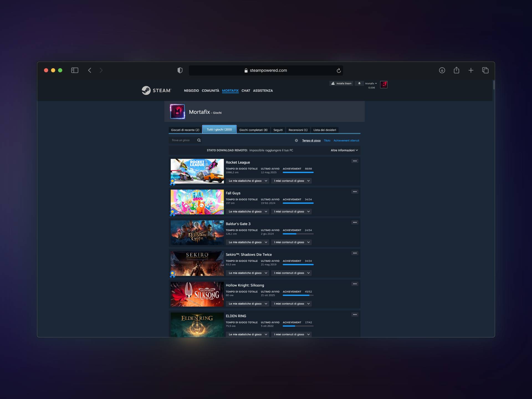This screenshot has height=399, width=532.
Task: Expand Fall Guys 'Le mie statistiche di gioco'
Action: point(248,212)
